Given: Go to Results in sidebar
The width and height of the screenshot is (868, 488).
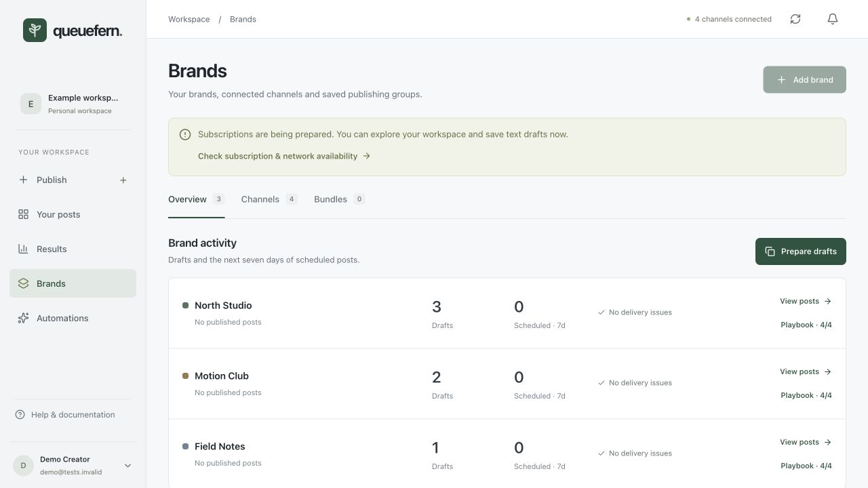Looking at the screenshot, I should pyautogui.click(x=73, y=249).
